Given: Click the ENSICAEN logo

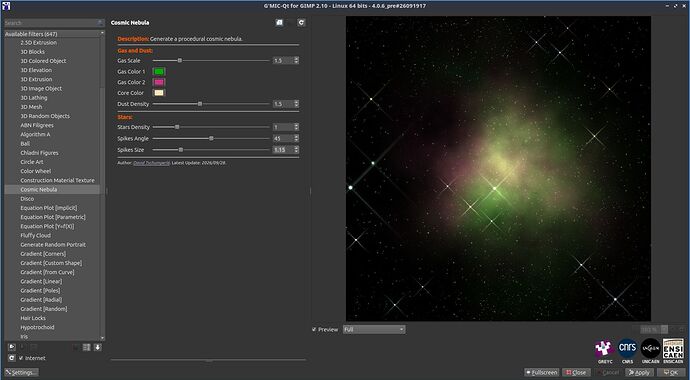Looking at the screenshot, I should (673, 350).
